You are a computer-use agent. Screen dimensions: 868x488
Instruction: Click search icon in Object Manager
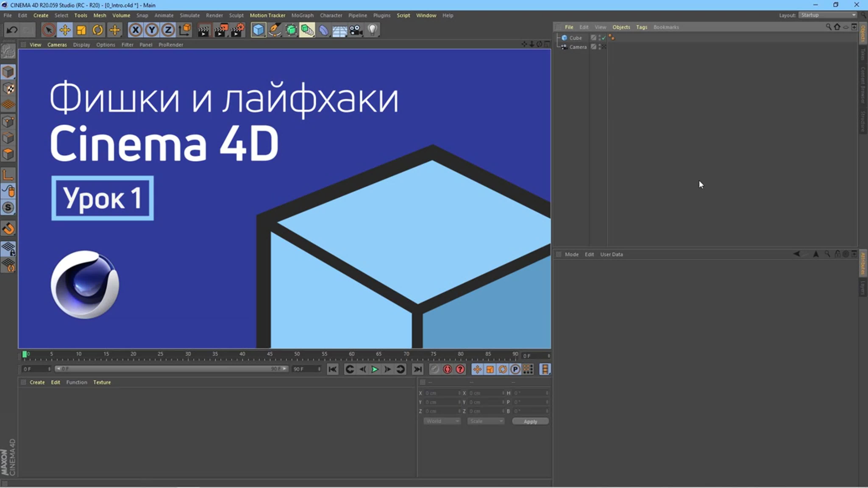(829, 27)
